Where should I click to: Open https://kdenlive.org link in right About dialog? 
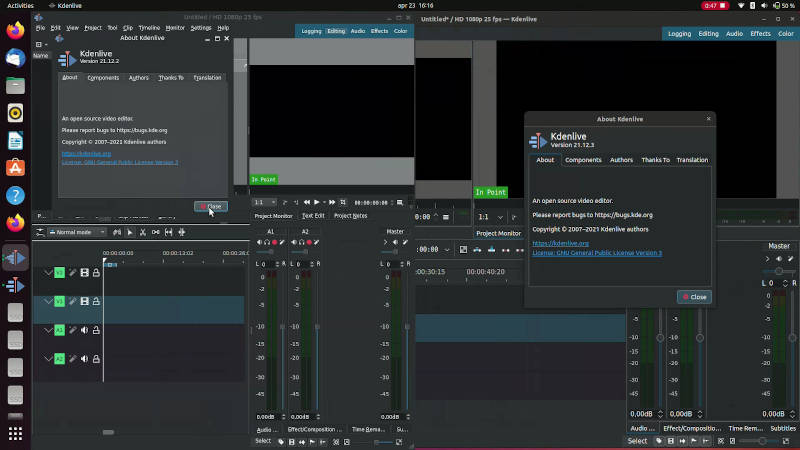(560, 243)
